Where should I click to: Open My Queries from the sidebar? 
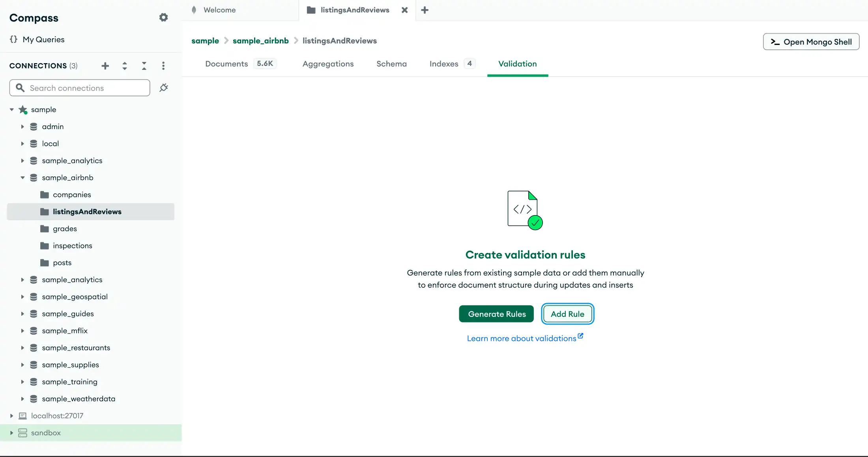pos(43,39)
